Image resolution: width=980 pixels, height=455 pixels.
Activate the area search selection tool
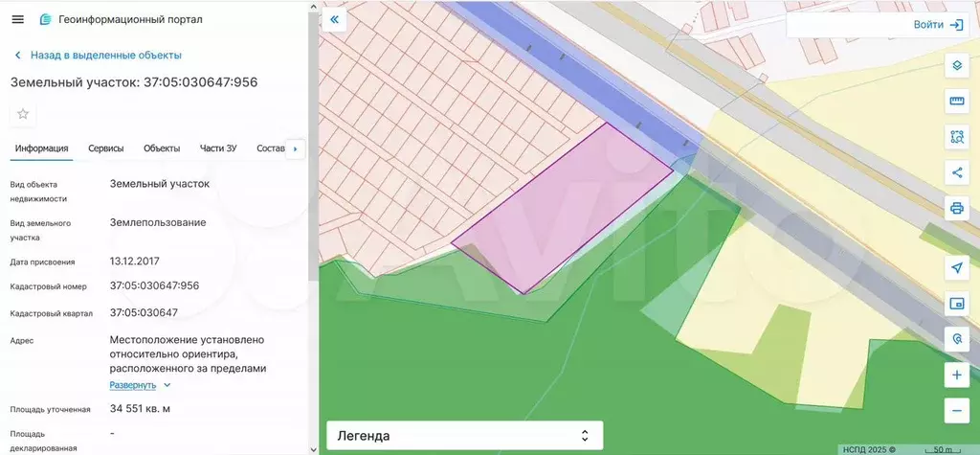[x=955, y=136]
